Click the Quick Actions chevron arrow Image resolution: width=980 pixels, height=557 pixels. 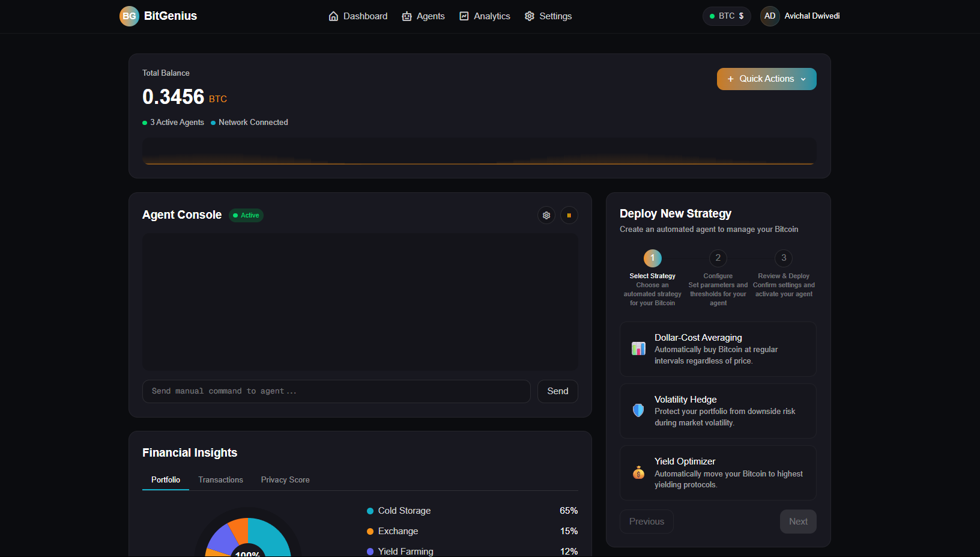click(803, 79)
